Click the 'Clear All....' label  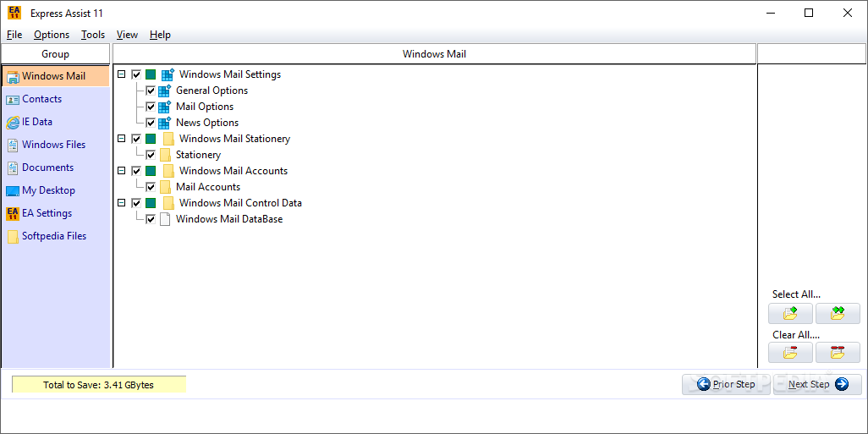796,335
